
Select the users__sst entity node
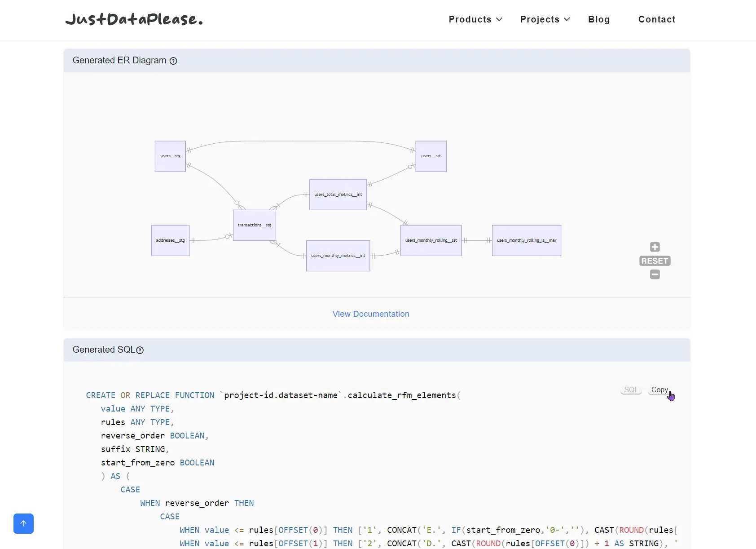tap(431, 156)
